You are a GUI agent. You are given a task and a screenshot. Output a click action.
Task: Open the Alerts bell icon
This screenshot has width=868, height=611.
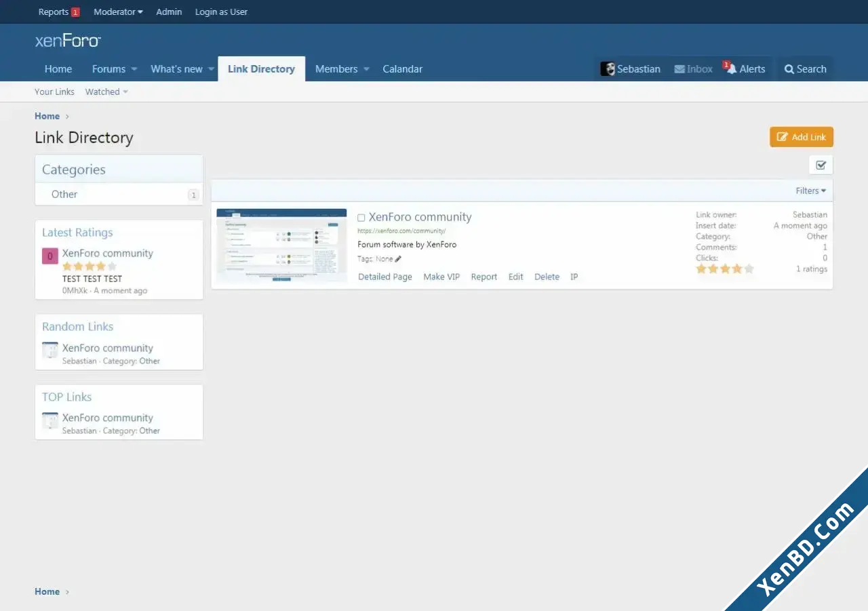click(x=731, y=69)
